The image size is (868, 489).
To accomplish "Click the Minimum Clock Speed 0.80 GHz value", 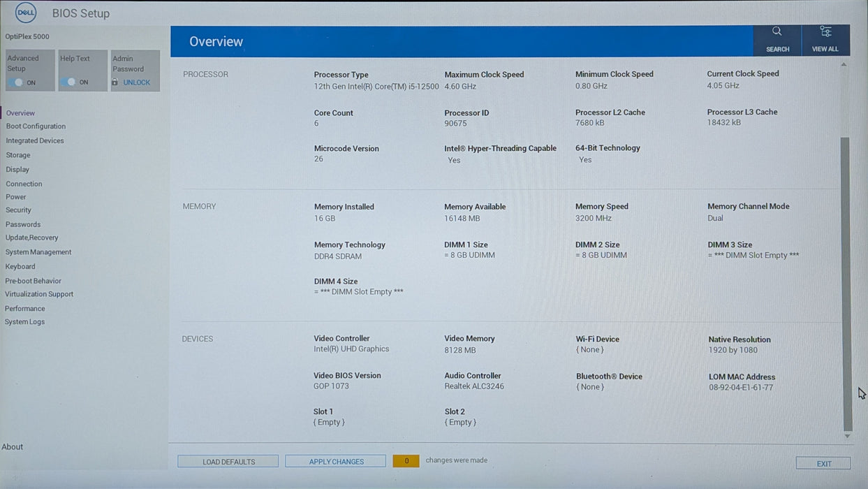I will click(x=591, y=86).
